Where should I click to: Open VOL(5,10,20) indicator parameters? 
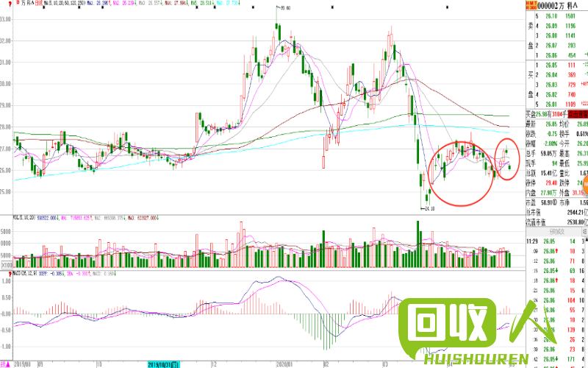[24, 218]
